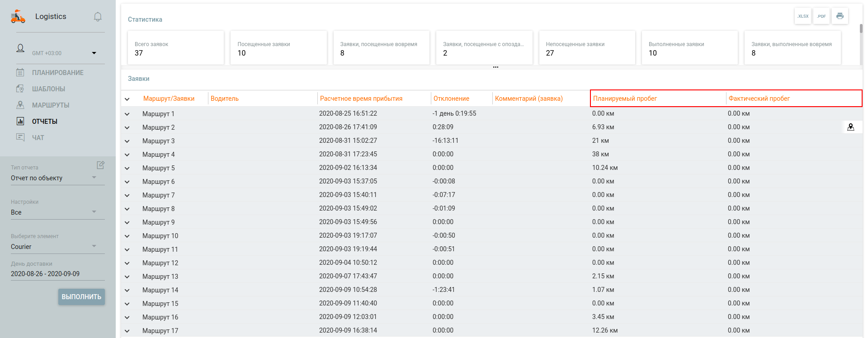Click the user account icon
The height and width of the screenshot is (338, 868).
tap(20, 48)
